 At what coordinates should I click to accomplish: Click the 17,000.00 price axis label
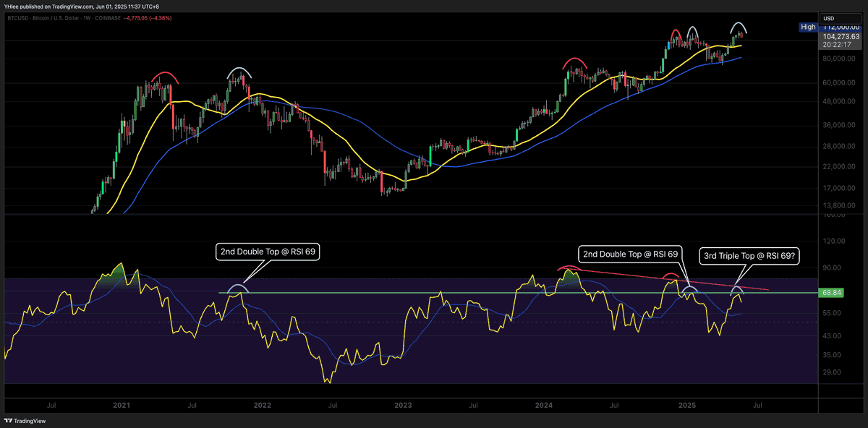point(838,188)
